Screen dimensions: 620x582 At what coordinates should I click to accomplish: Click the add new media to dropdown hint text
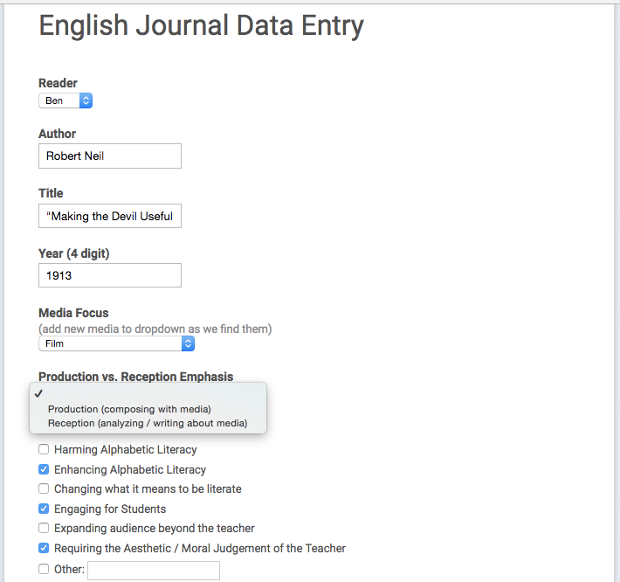[x=155, y=329]
